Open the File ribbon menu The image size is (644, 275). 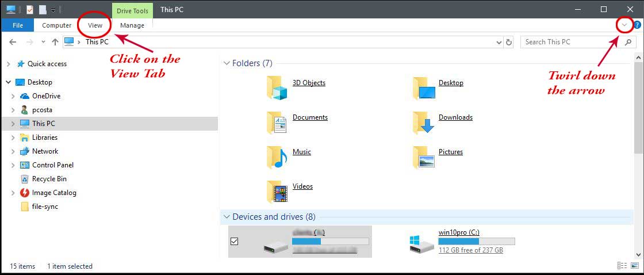tap(18, 25)
